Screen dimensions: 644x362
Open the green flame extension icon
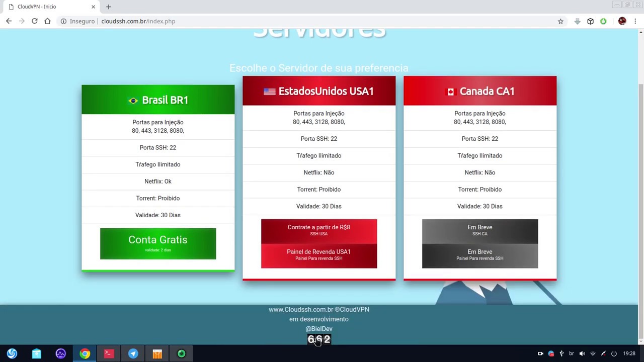click(603, 21)
